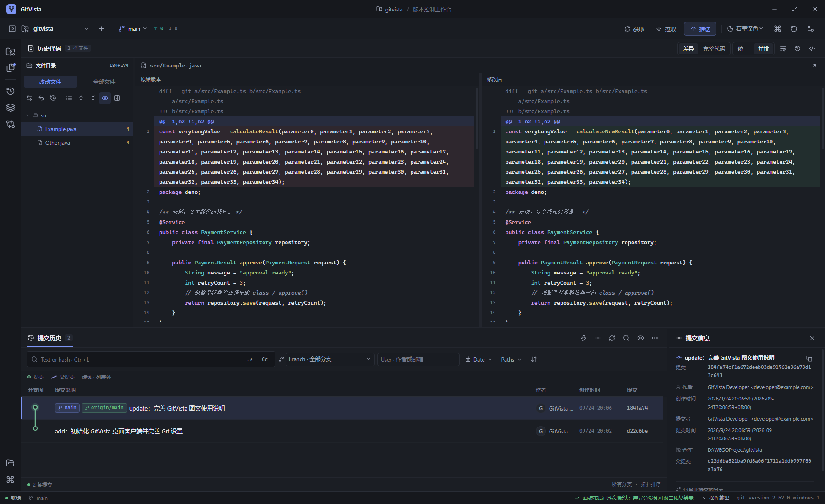825x504 pixels.
Task: Click the command shortcuts icon in top bar
Action: (x=777, y=28)
